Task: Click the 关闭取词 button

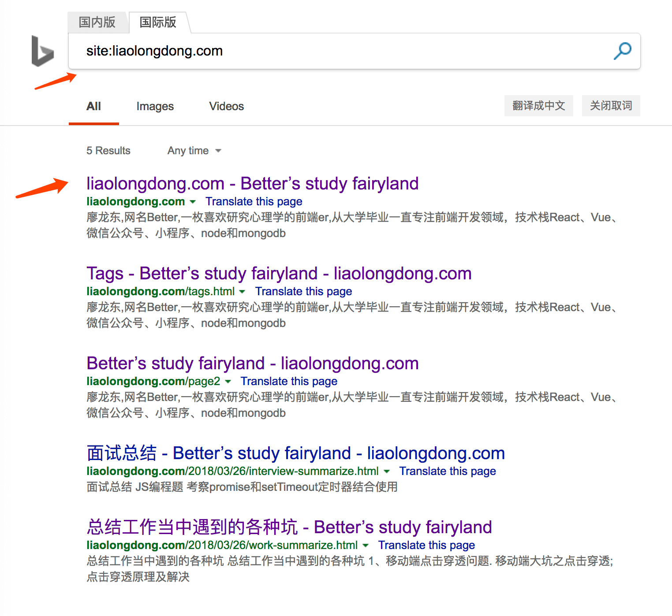Action: 611,106
